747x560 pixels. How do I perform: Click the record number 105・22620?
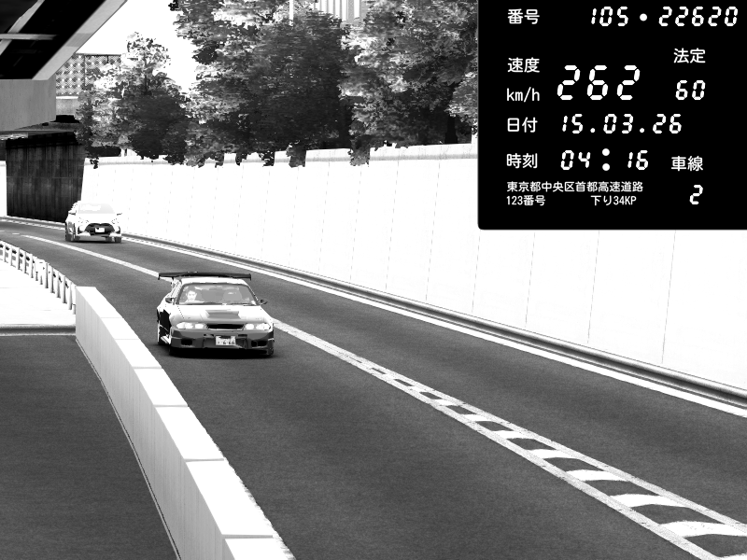664,17
